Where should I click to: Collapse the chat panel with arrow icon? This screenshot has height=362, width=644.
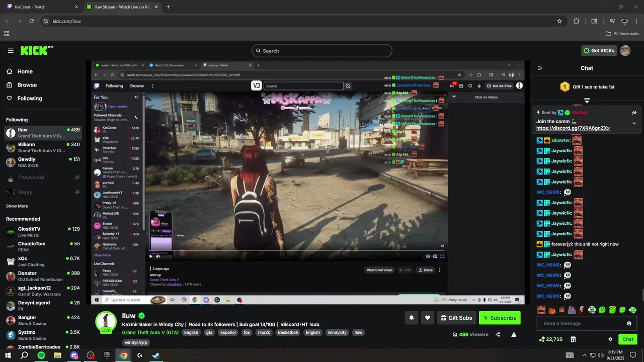coord(540,68)
